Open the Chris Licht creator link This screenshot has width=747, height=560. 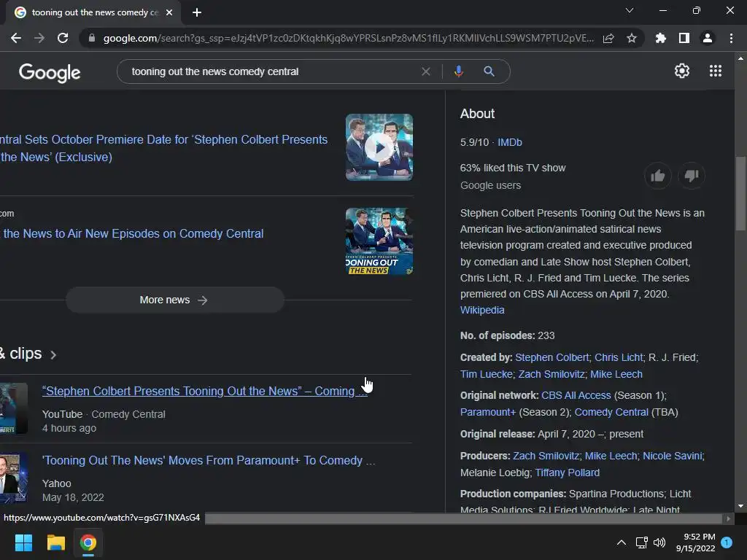tap(619, 357)
